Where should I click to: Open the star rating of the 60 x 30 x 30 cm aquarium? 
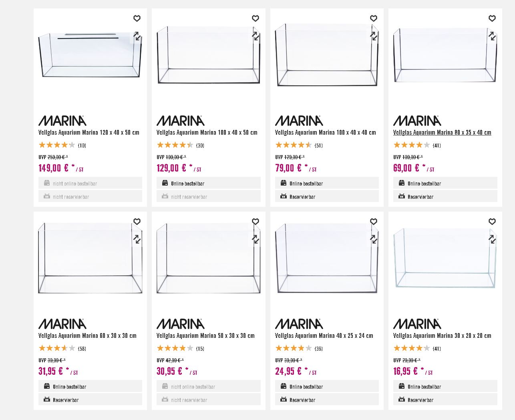[57, 348]
